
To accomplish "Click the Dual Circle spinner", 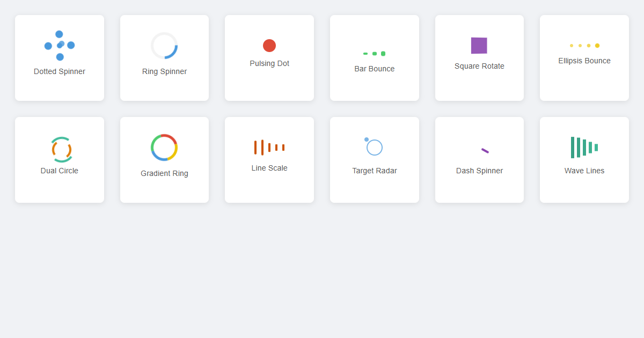I will 59,147.
